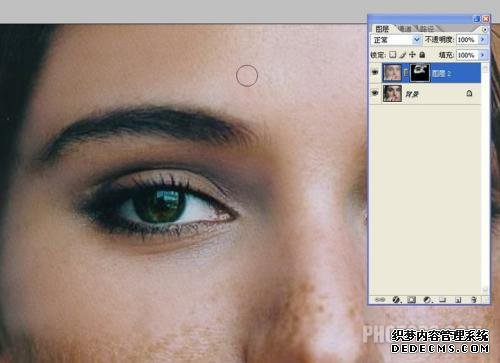500x363 pixels.
Task: Click the create new group folder icon
Action: pyautogui.click(x=442, y=300)
